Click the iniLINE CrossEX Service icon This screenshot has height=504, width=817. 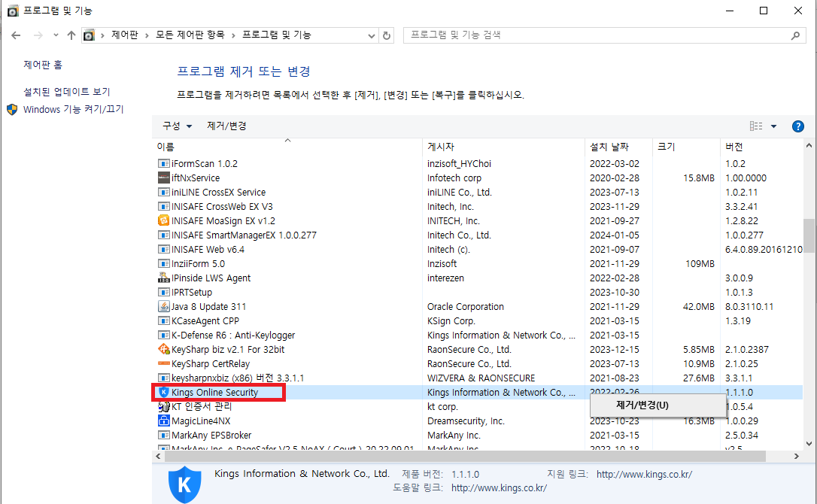(163, 193)
